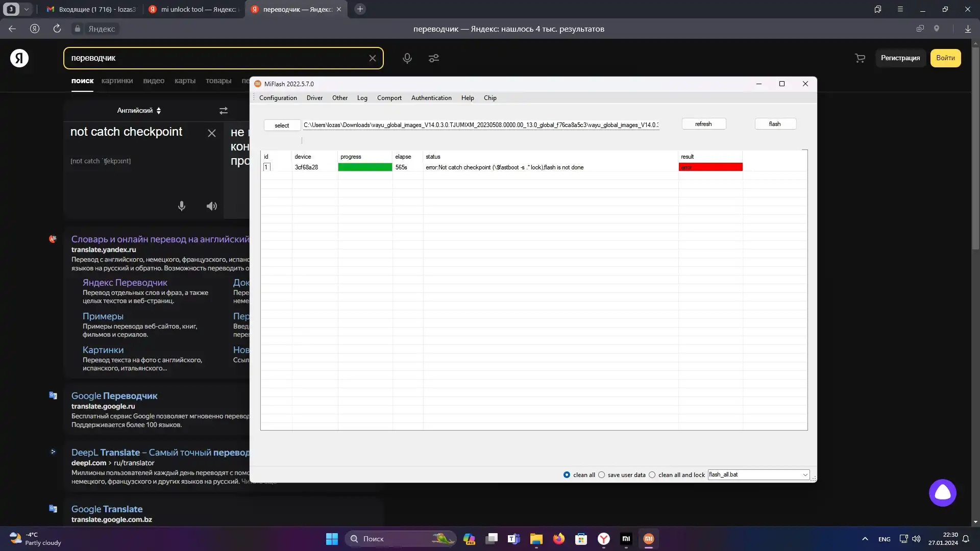Open the browser bookmarks icon
The image size is (980, 551).
coord(878,9)
